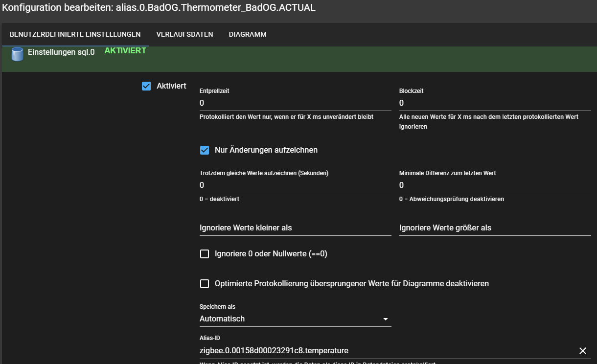Click into the Entprellzeit input field
Viewport: 597px width, 364px height.
pyautogui.click(x=295, y=103)
